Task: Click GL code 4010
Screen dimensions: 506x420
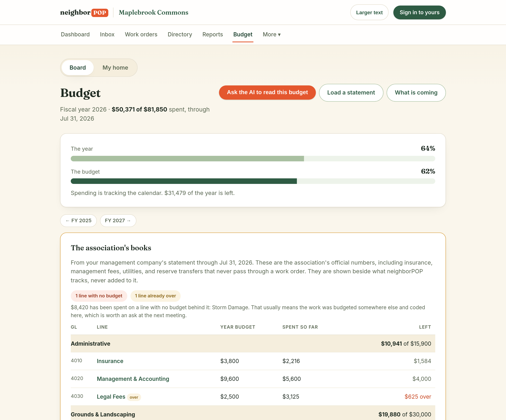Action: point(76,360)
